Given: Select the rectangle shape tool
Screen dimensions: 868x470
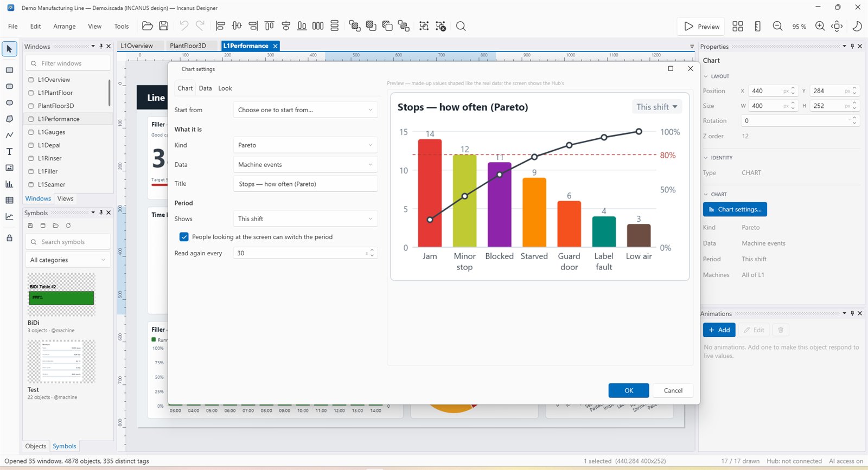Looking at the screenshot, I should click(9, 70).
